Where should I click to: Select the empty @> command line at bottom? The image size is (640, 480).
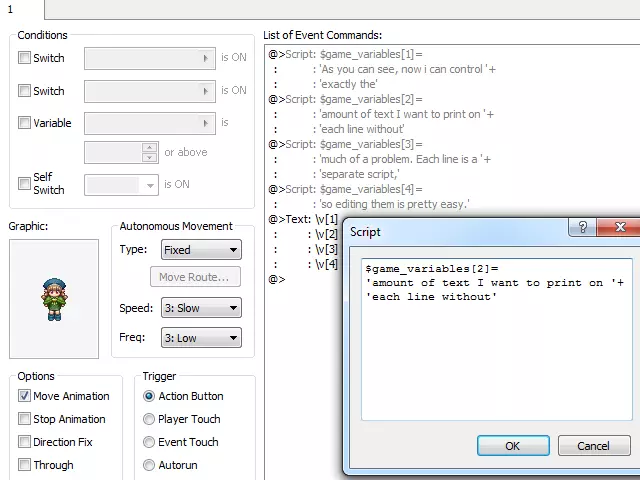click(277, 279)
